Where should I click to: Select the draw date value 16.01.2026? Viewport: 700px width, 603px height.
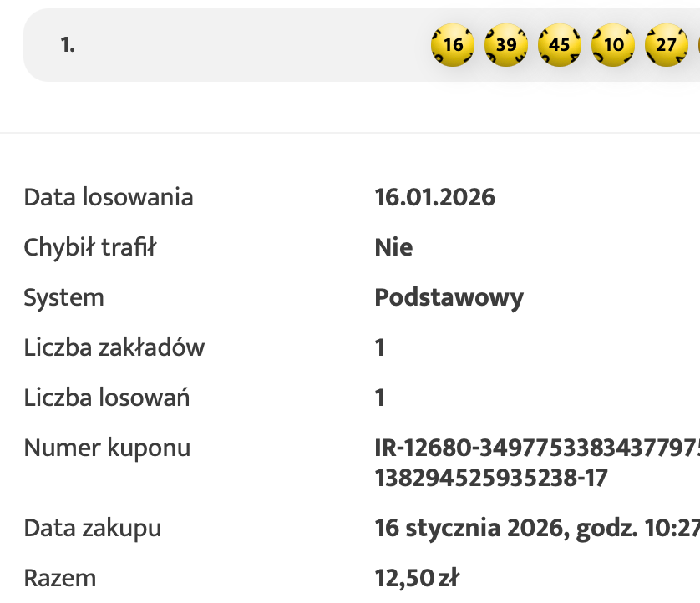[x=435, y=198]
